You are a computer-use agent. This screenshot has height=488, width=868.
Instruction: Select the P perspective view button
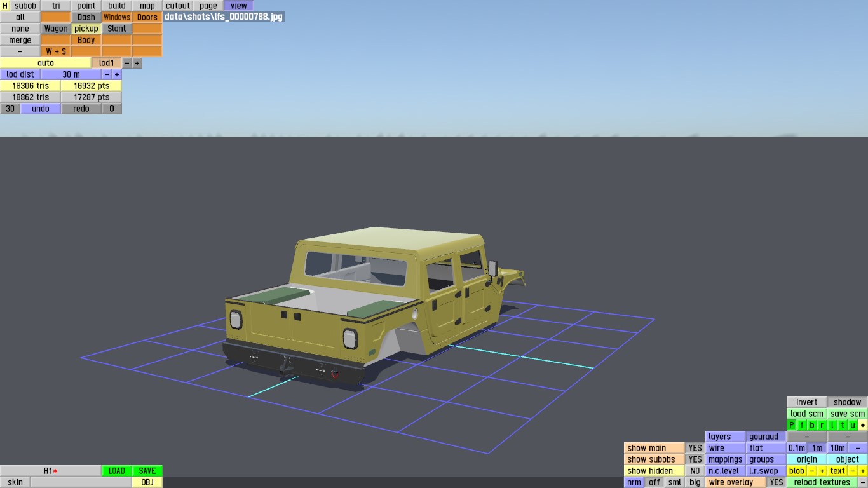click(792, 425)
